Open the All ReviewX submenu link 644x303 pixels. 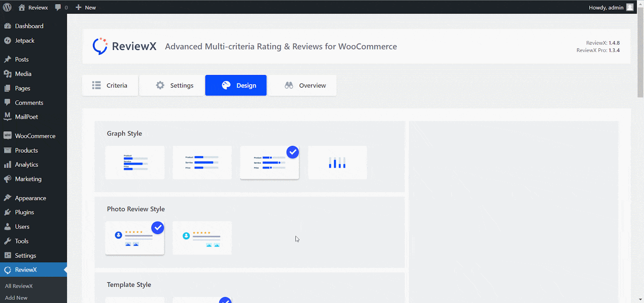point(19,286)
